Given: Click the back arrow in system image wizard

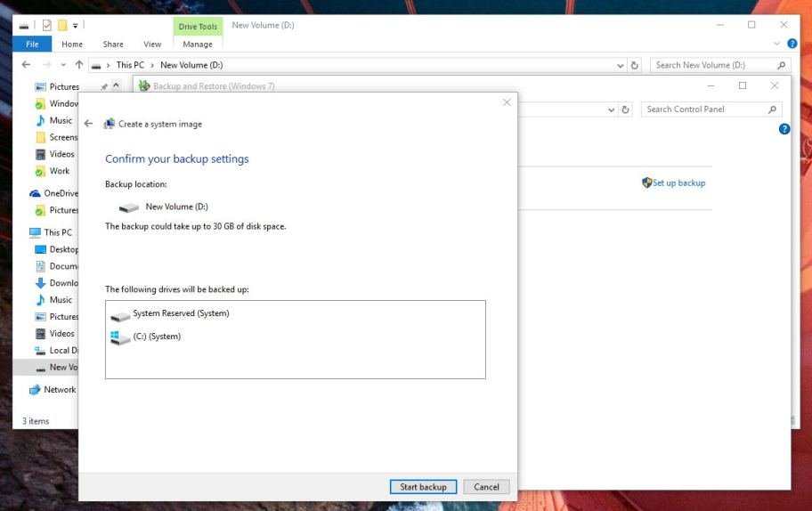Looking at the screenshot, I should coord(88,124).
